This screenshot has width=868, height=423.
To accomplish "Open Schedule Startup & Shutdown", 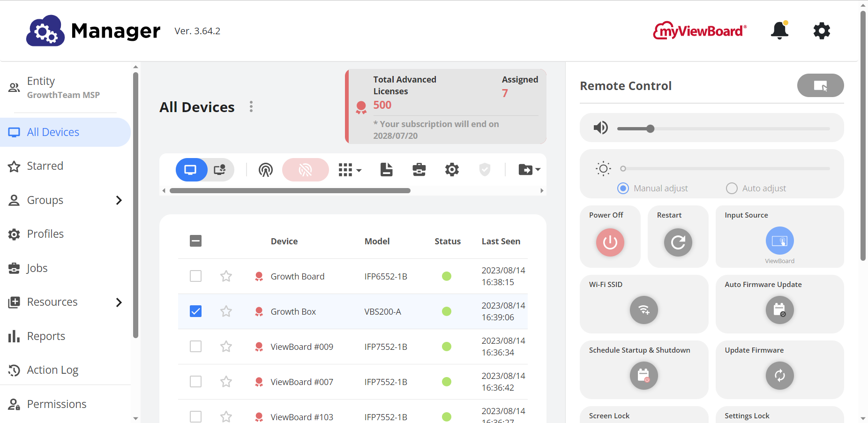I will coord(644,376).
